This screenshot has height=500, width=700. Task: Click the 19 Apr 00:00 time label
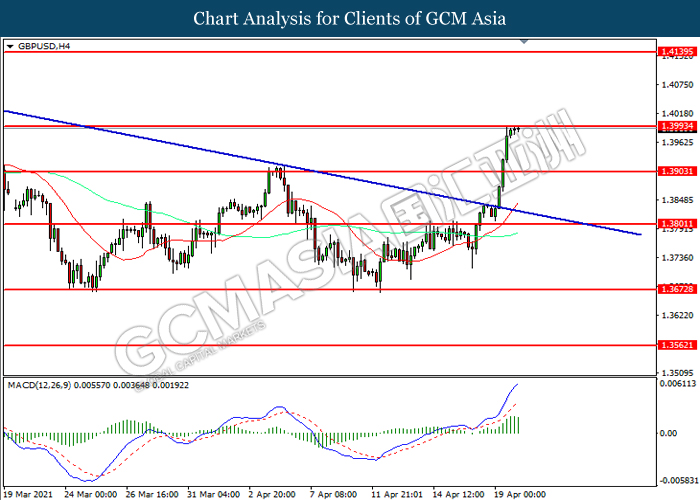pos(520,494)
